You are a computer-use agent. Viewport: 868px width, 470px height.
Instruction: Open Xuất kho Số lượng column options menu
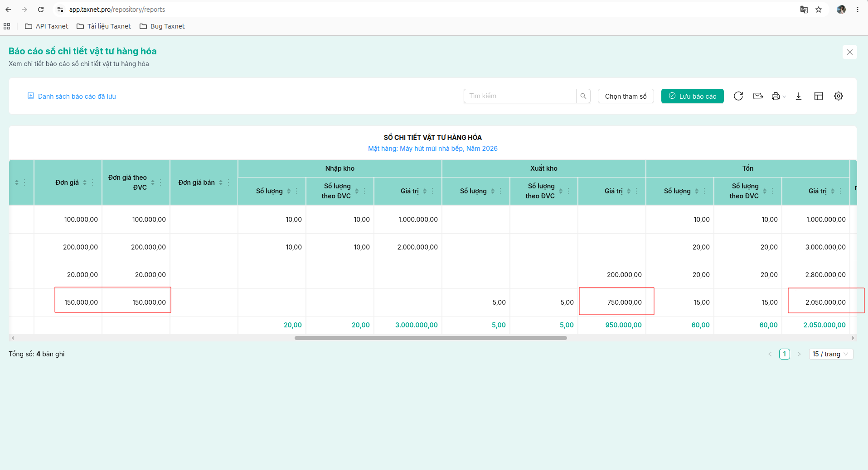coord(500,191)
